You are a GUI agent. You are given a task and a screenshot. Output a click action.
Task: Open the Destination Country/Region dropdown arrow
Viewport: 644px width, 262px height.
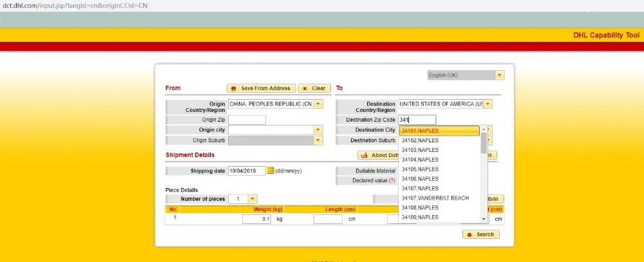coord(488,104)
